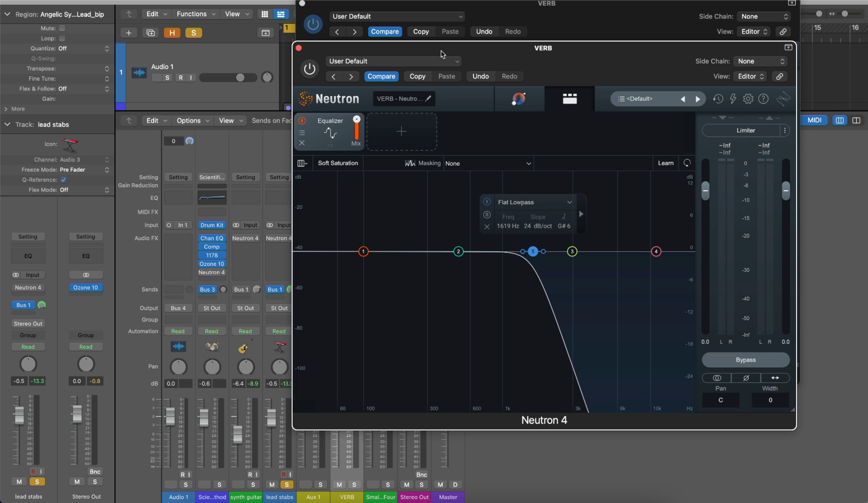Switch to Neutron module chain view
Screen dimensions: 868x503
570,99
